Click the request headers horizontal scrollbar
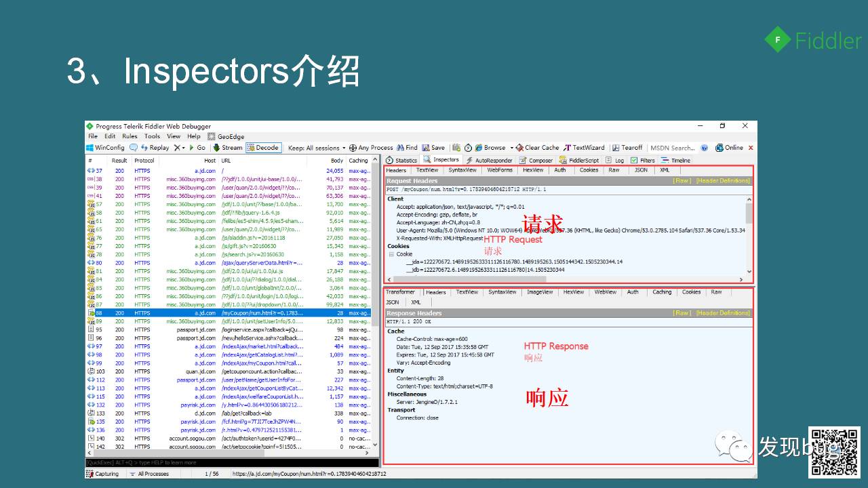868x488 pixels. click(565, 279)
